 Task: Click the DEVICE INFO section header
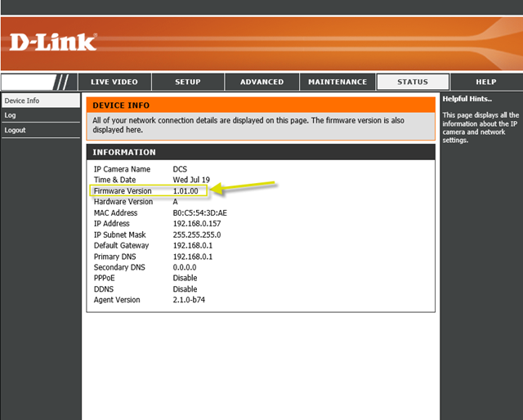pos(261,105)
